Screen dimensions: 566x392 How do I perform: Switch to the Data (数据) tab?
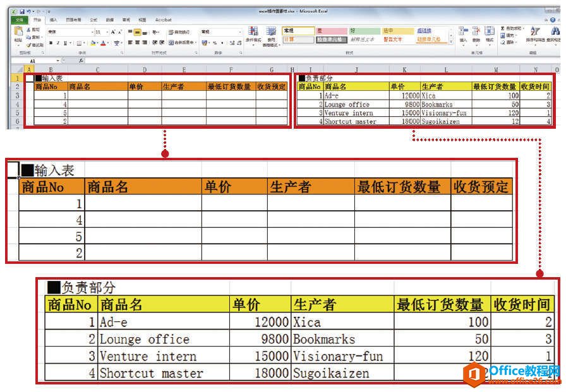tap(110, 20)
